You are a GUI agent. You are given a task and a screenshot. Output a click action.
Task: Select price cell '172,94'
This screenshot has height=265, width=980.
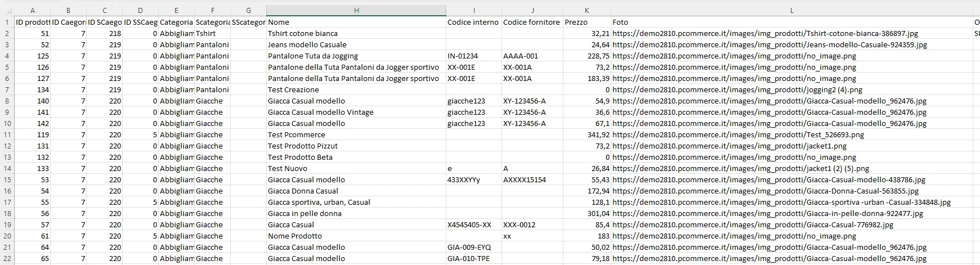587,191
